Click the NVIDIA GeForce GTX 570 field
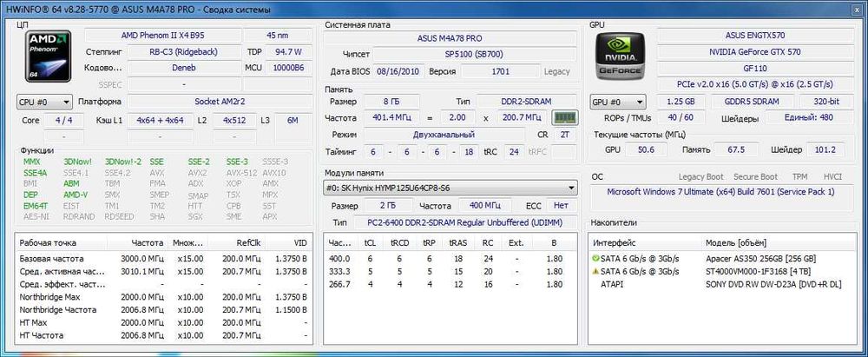 tap(756, 52)
